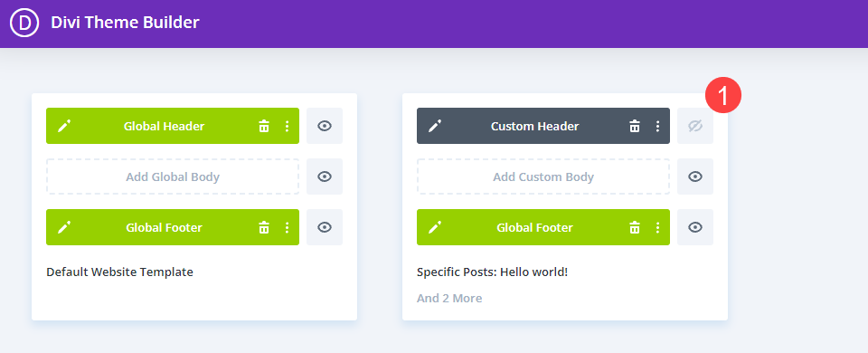Viewport: 868px width, 353px height.
Task: Toggle Custom Body visibility in Specific Posts template
Action: pos(695,176)
